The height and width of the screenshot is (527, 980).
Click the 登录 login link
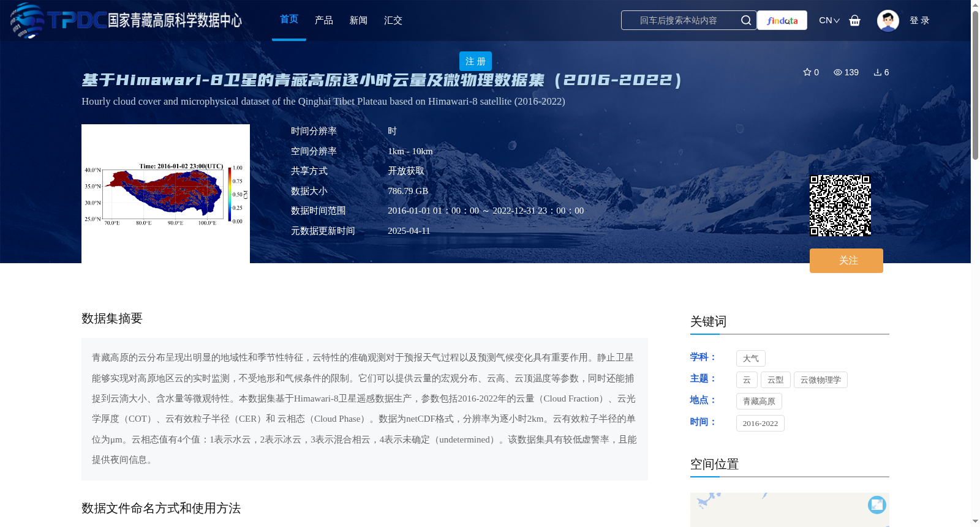click(x=919, y=20)
